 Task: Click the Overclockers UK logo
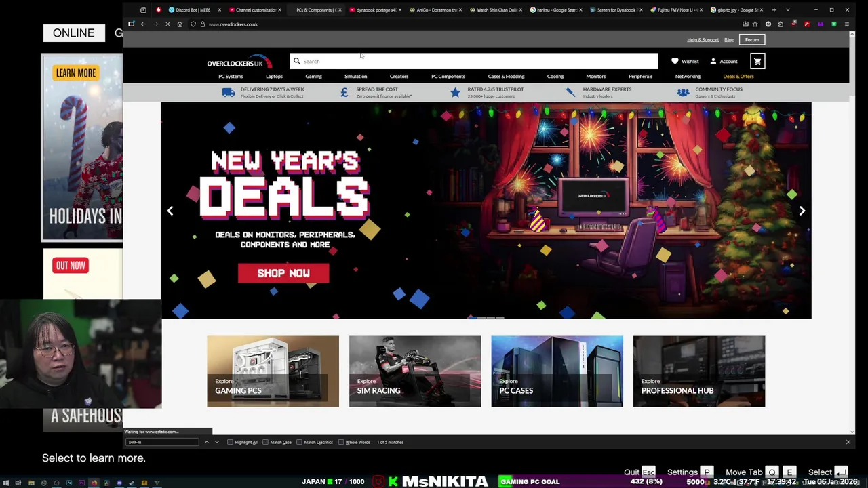point(239,62)
